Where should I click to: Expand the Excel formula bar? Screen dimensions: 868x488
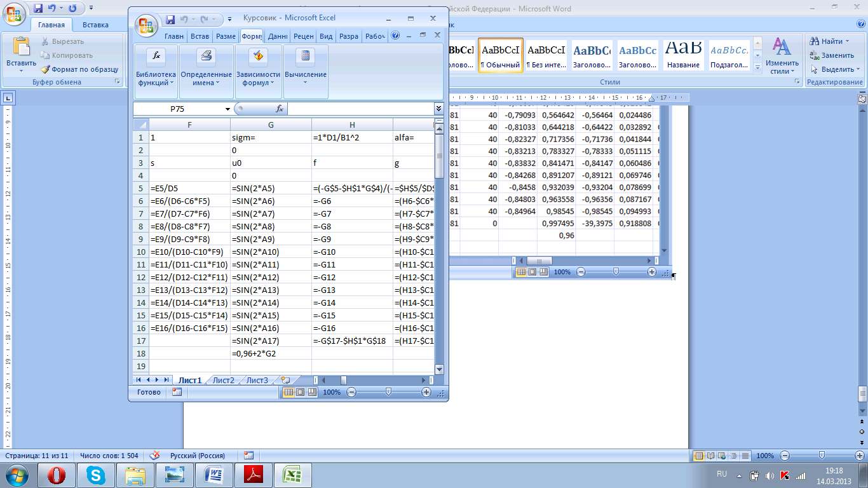click(438, 109)
